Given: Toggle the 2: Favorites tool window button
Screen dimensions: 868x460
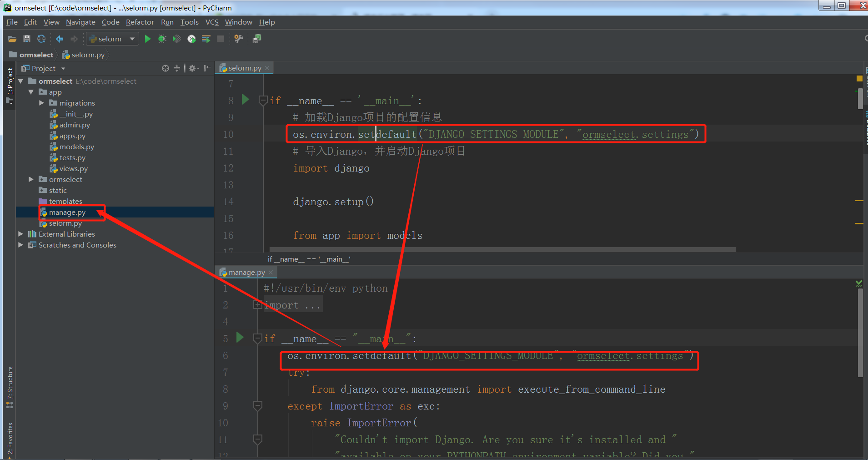Looking at the screenshot, I should pos(10,440).
